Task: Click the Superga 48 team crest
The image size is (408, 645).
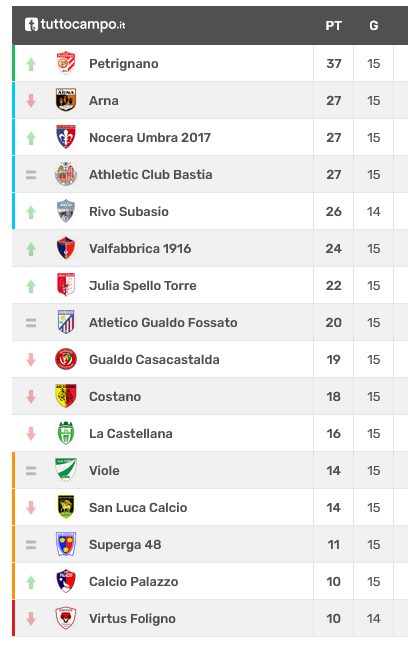Action: point(66,544)
